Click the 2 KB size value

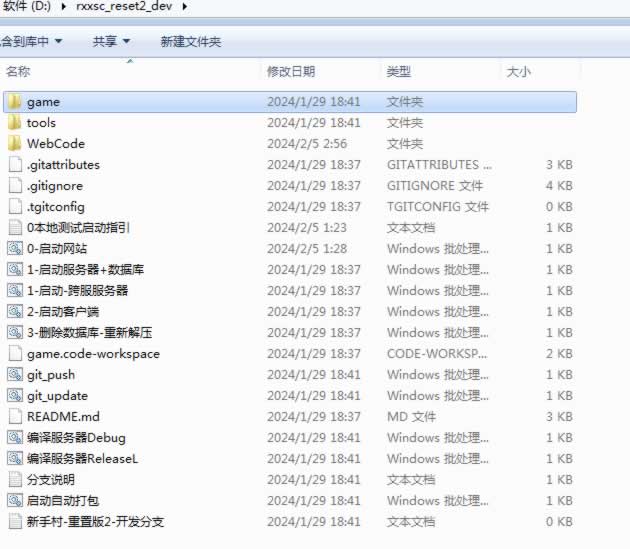(x=559, y=354)
